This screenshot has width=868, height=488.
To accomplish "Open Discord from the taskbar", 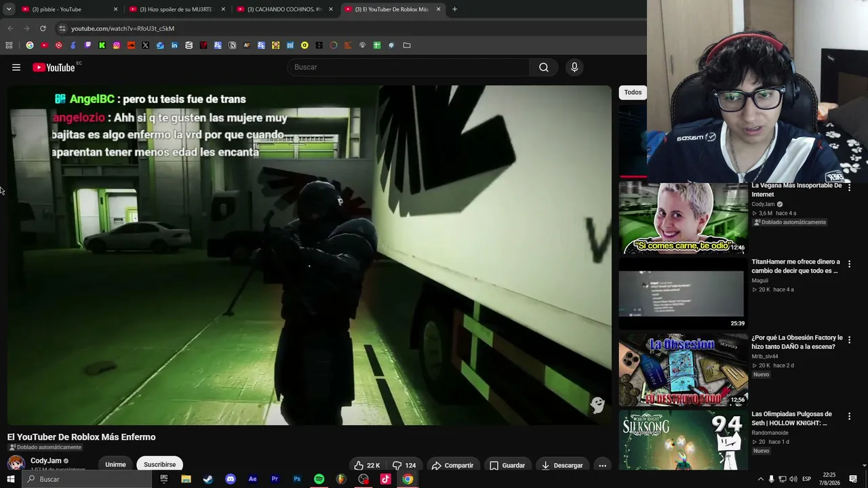I will click(231, 479).
